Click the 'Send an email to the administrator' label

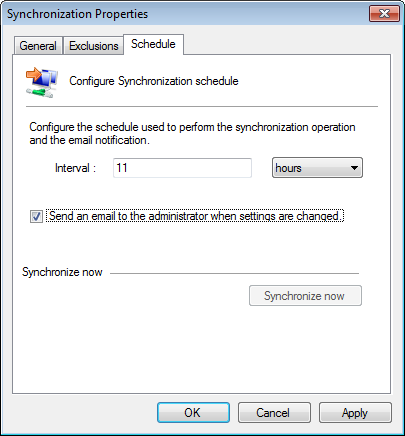tap(195, 216)
